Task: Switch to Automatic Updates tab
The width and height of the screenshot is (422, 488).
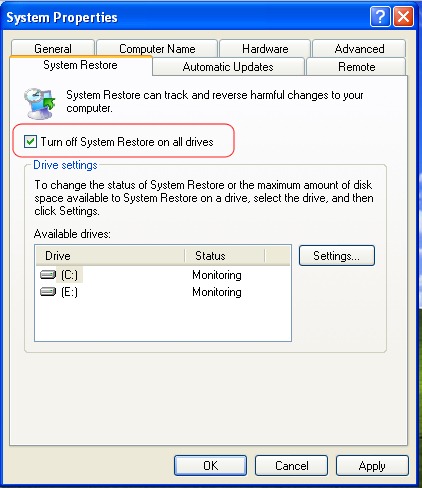Action: (x=228, y=67)
